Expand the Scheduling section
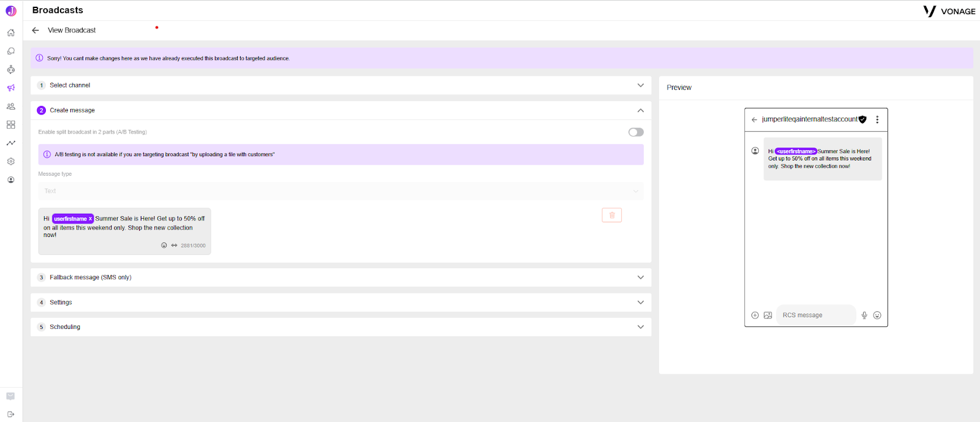 [x=341, y=327]
